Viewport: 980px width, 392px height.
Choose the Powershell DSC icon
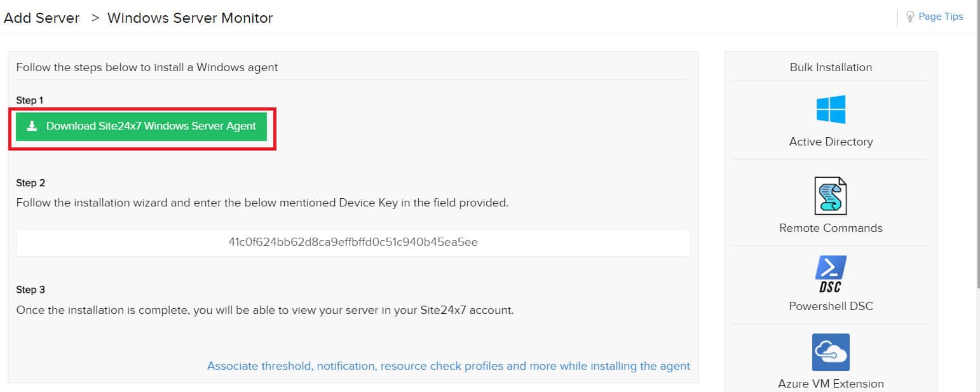831,274
